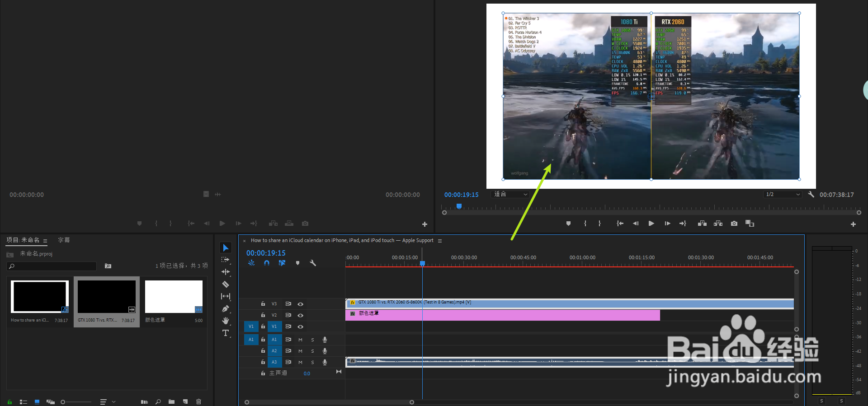Open comparison view in Program monitor
The height and width of the screenshot is (406, 868).
[x=750, y=224]
